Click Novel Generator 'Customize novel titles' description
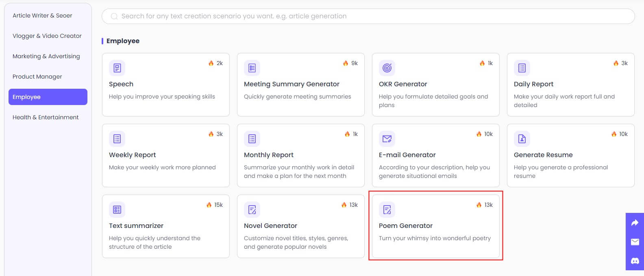 [x=296, y=242]
